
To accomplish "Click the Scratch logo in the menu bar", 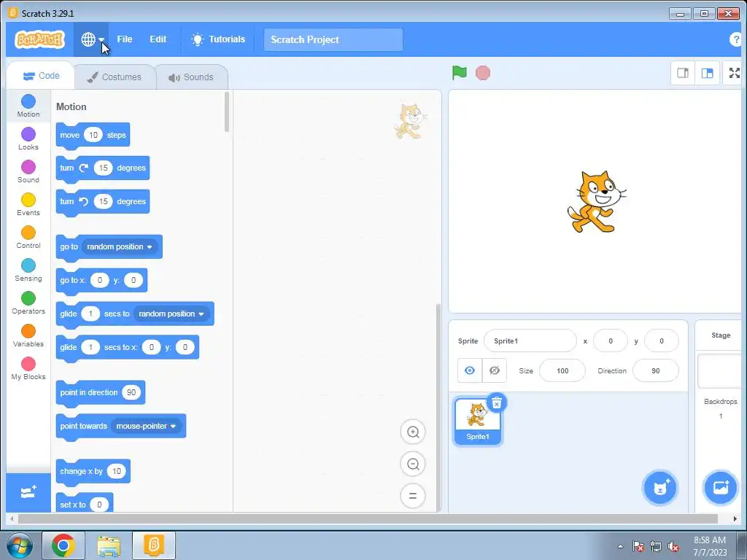I will (x=39, y=39).
